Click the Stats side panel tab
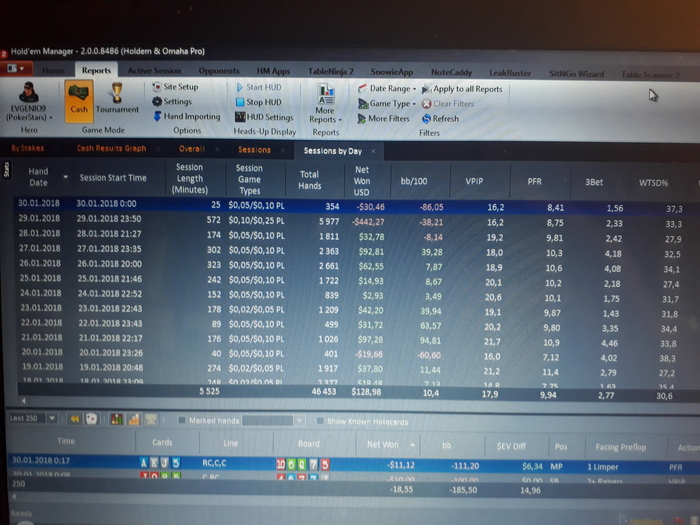Viewport: 700px width, 525px height. [x=6, y=170]
